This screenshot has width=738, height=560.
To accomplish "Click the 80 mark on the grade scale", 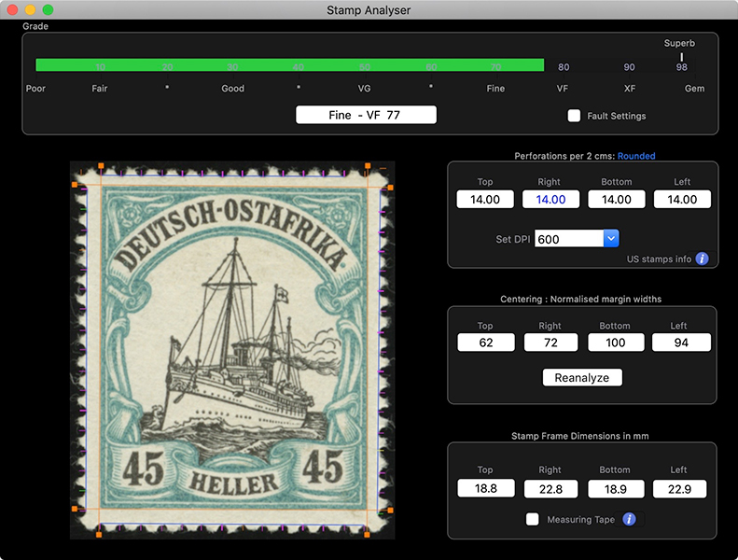I will [564, 67].
